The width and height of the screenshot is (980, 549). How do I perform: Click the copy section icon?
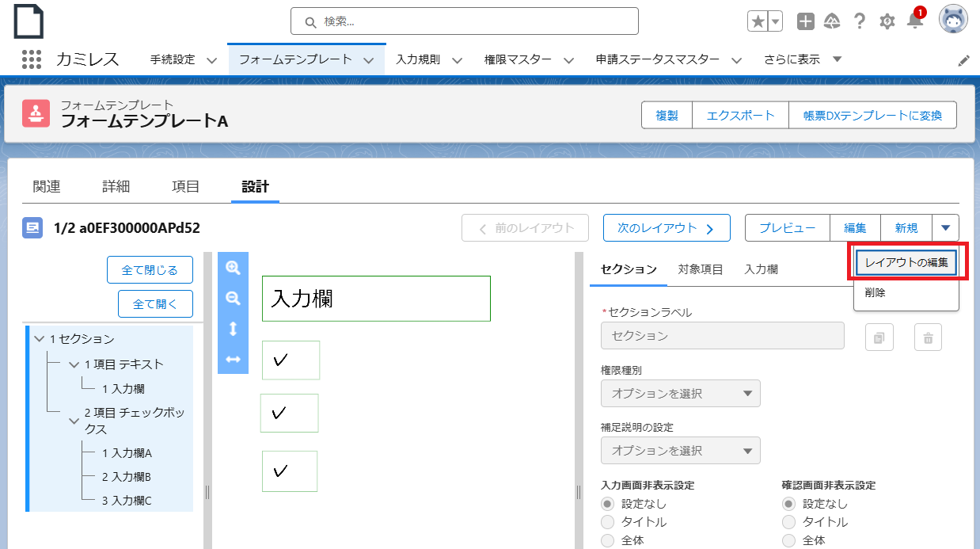pos(879,337)
